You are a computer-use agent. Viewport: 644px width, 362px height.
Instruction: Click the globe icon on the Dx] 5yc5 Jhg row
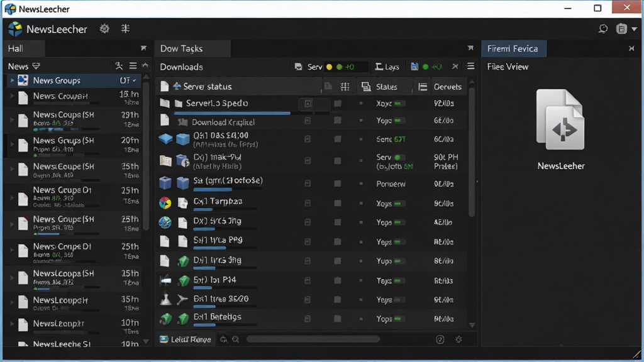165,222
